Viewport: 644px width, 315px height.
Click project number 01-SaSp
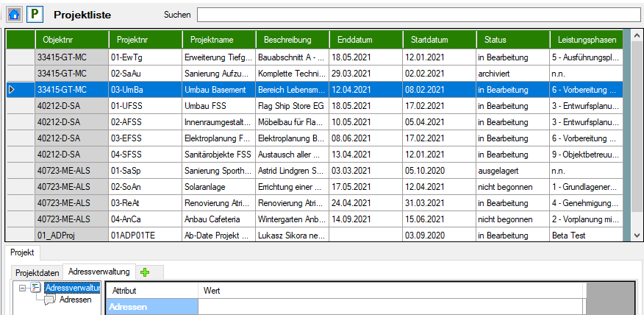click(x=146, y=171)
